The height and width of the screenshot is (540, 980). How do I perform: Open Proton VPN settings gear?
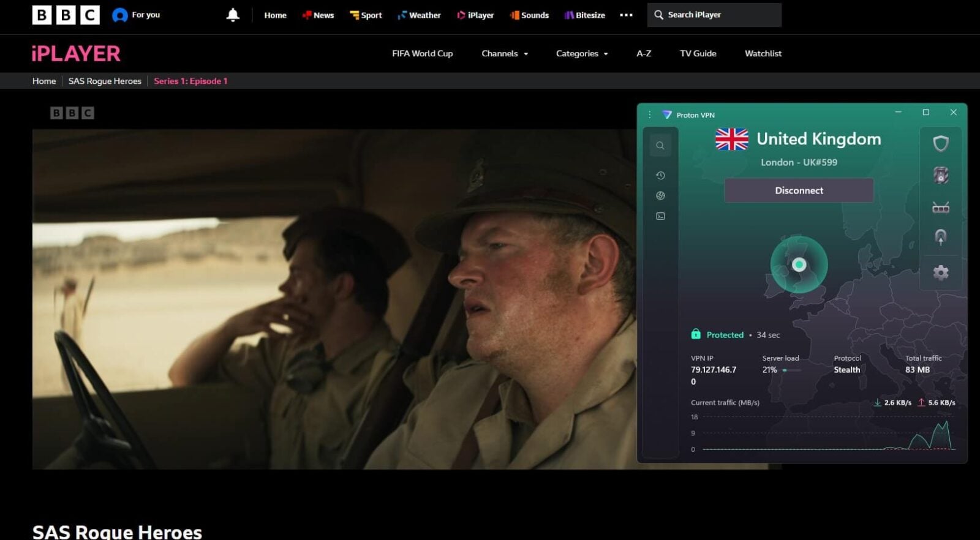coord(941,272)
